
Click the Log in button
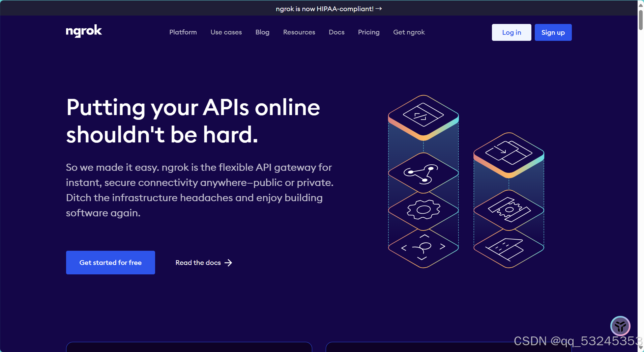[x=511, y=32]
